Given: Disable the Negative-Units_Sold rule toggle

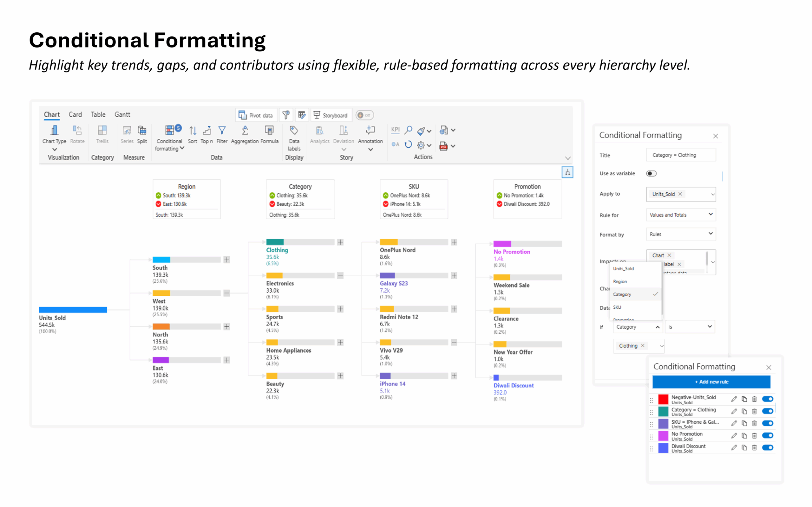Looking at the screenshot, I should coord(767,399).
